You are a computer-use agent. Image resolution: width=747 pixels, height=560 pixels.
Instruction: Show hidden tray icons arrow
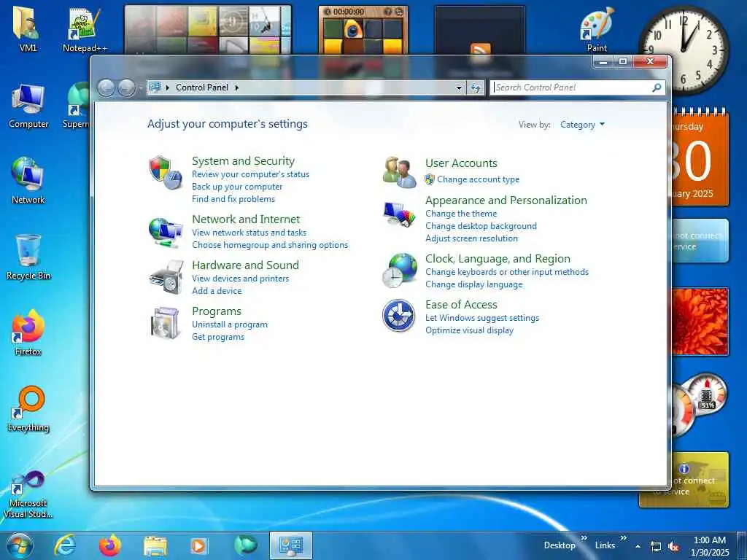[x=638, y=547]
